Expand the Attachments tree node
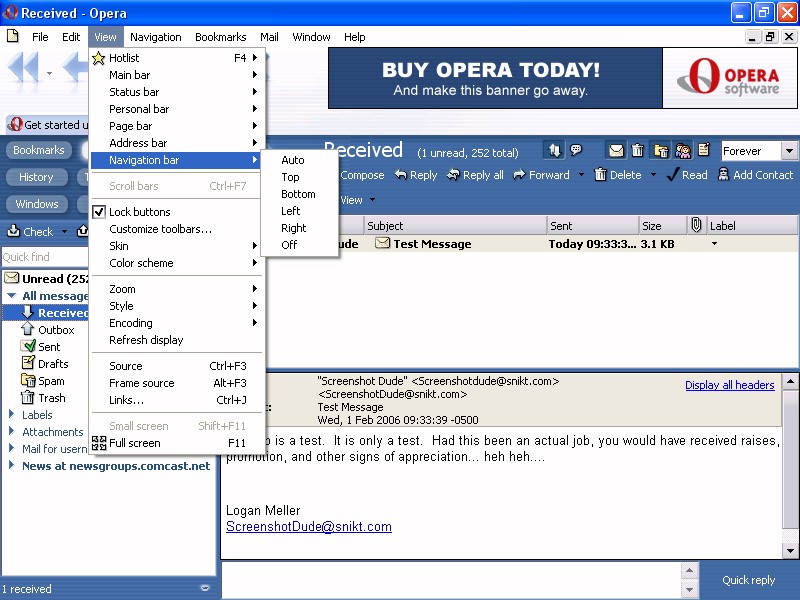 pos(11,432)
